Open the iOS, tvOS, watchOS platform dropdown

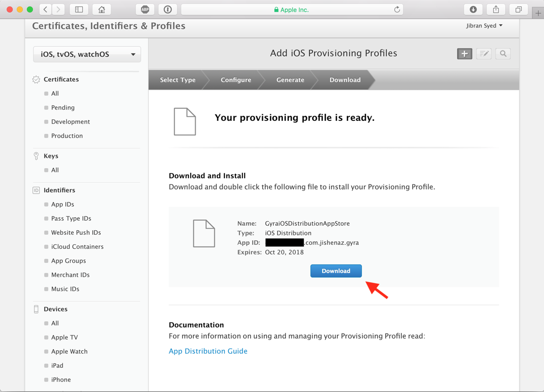point(87,54)
